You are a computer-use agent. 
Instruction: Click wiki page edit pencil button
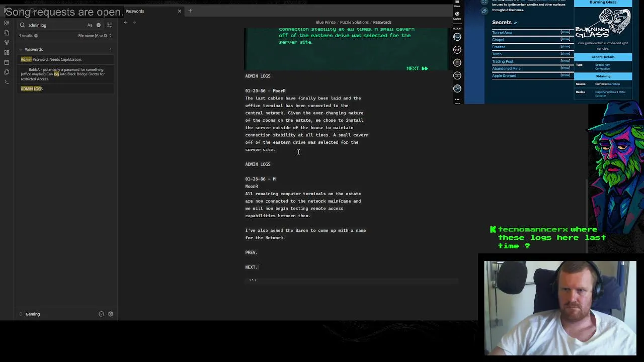(x=484, y=11)
